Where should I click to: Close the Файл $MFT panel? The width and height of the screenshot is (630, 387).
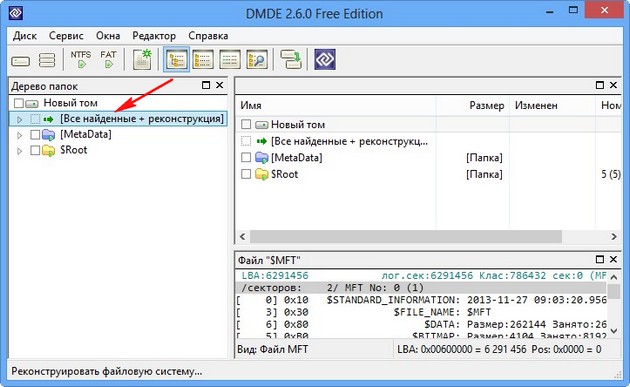tap(613, 260)
